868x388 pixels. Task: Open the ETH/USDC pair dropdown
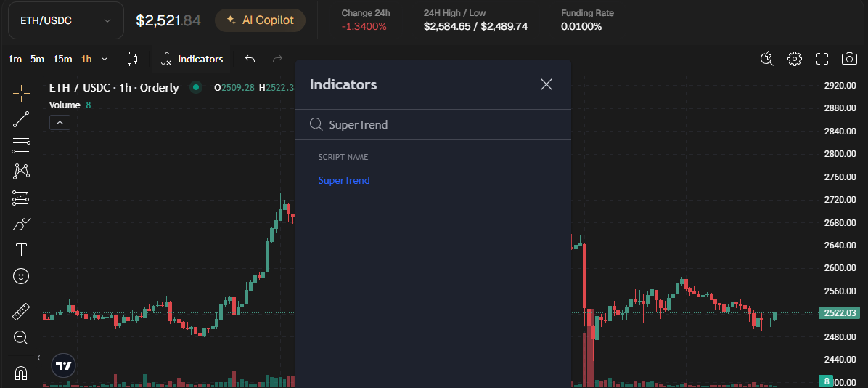point(65,20)
